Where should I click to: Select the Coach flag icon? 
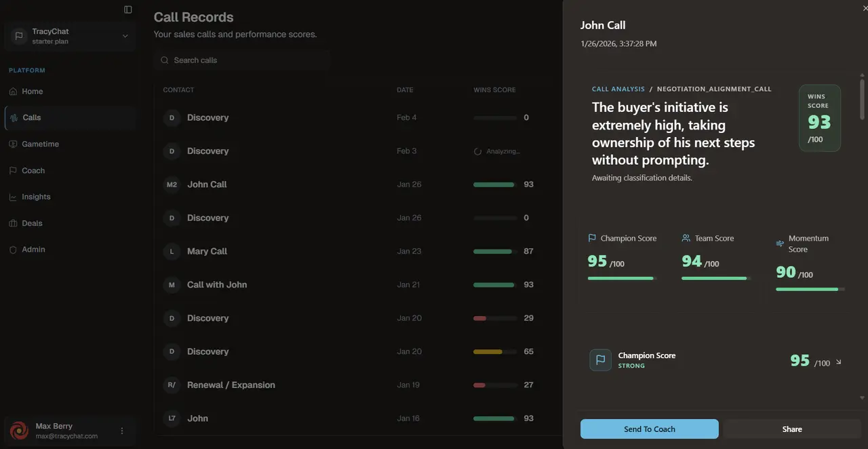13,170
